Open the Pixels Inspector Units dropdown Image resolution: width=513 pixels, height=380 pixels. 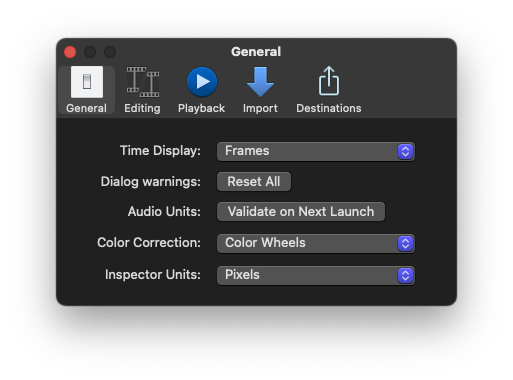pos(316,276)
